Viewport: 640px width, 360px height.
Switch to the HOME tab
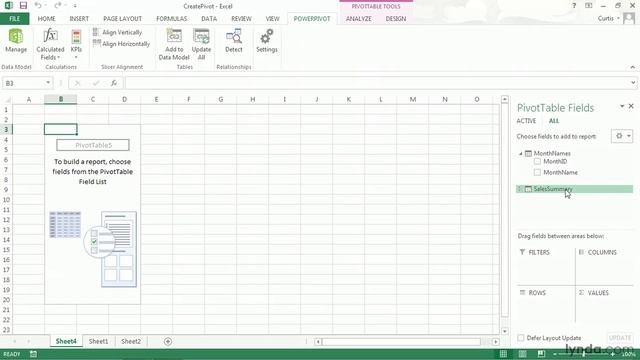47,18
